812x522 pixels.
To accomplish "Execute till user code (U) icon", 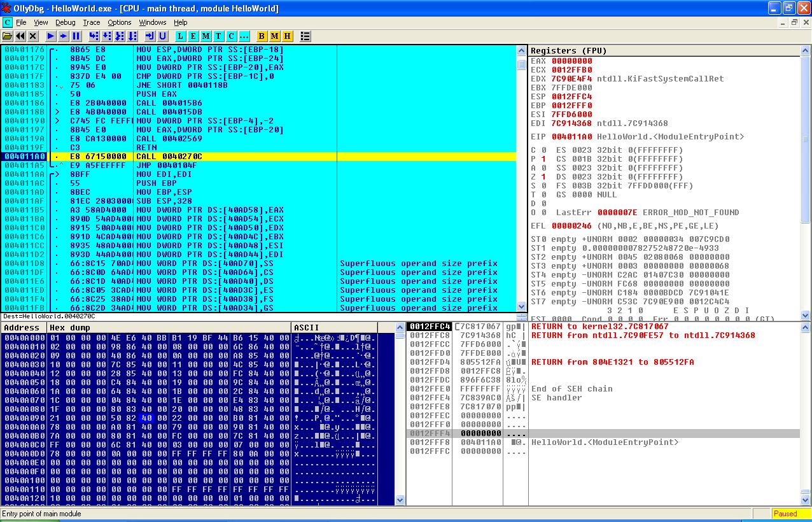I will 162,36.
